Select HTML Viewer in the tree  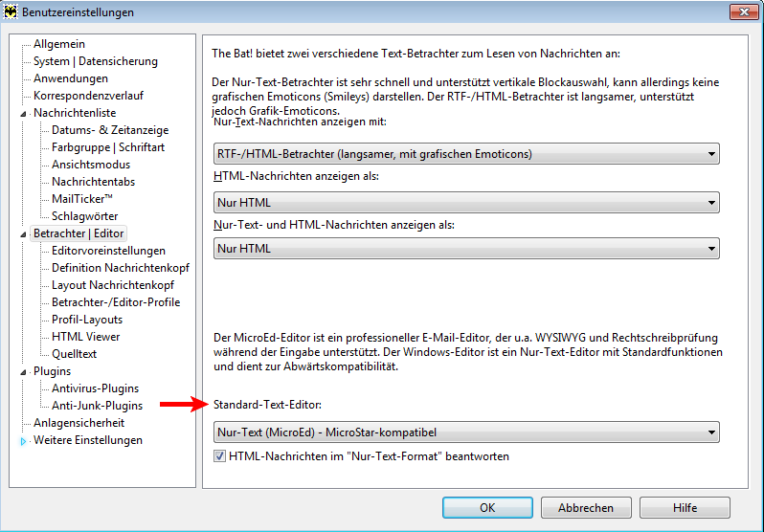tap(86, 337)
